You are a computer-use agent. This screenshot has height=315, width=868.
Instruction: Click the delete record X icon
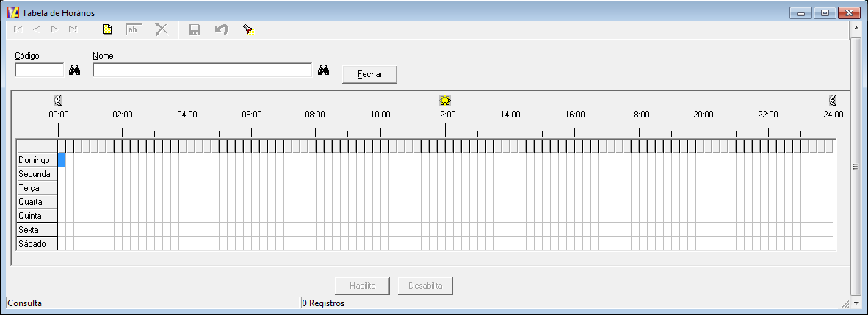coord(162,29)
